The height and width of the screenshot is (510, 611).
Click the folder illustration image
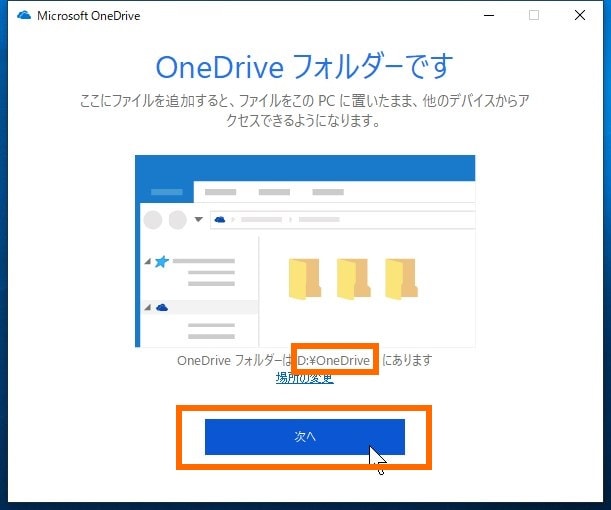pos(305,251)
